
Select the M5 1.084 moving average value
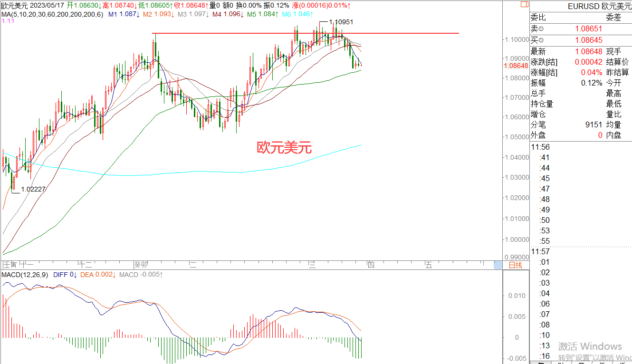coord(263,14)
